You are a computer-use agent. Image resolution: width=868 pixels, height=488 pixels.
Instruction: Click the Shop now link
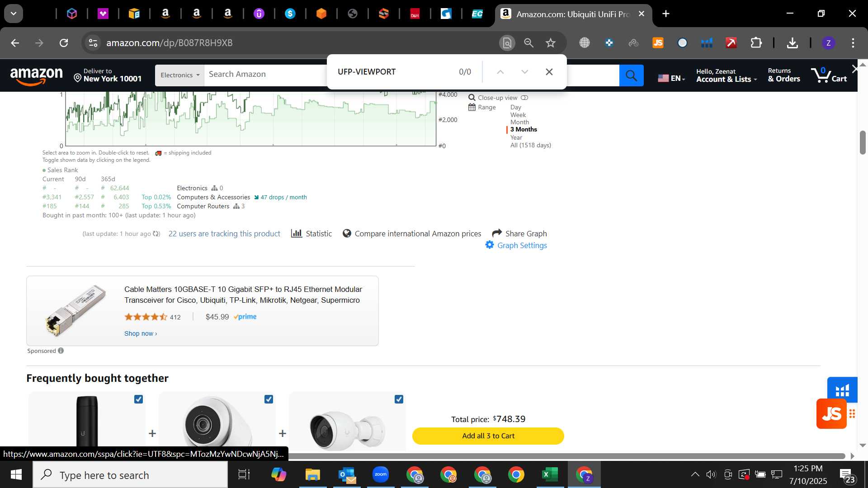tap(141, 333)
